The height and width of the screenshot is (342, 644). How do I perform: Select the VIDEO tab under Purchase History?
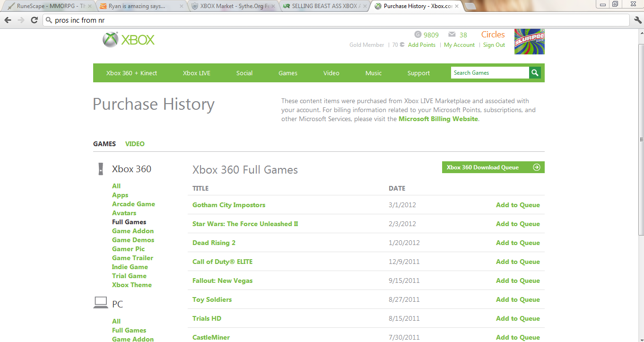[x=135, y=144]
